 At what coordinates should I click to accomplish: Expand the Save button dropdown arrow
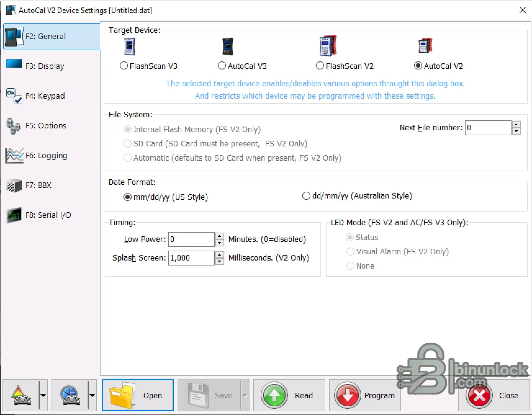[245, 395]
